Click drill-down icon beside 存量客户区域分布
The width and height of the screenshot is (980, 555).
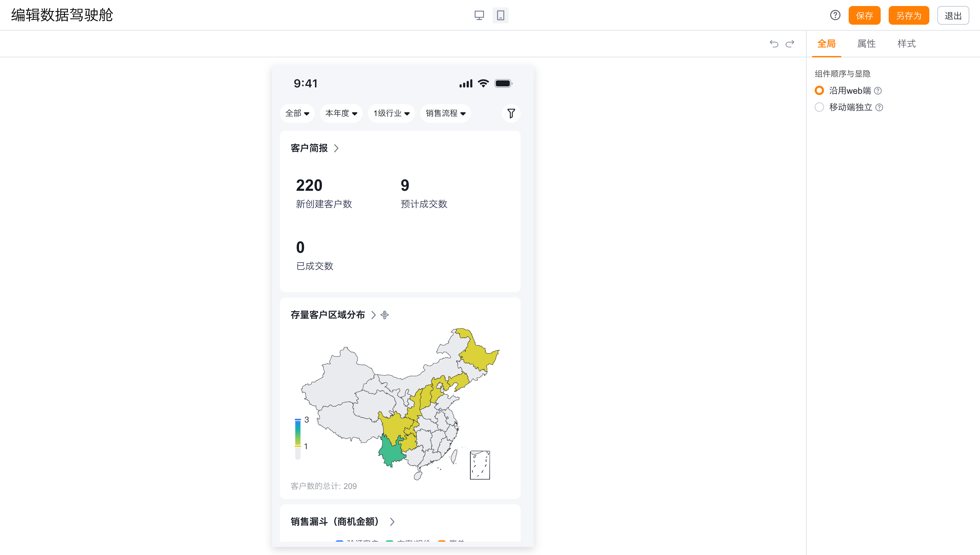pos(385,315)
